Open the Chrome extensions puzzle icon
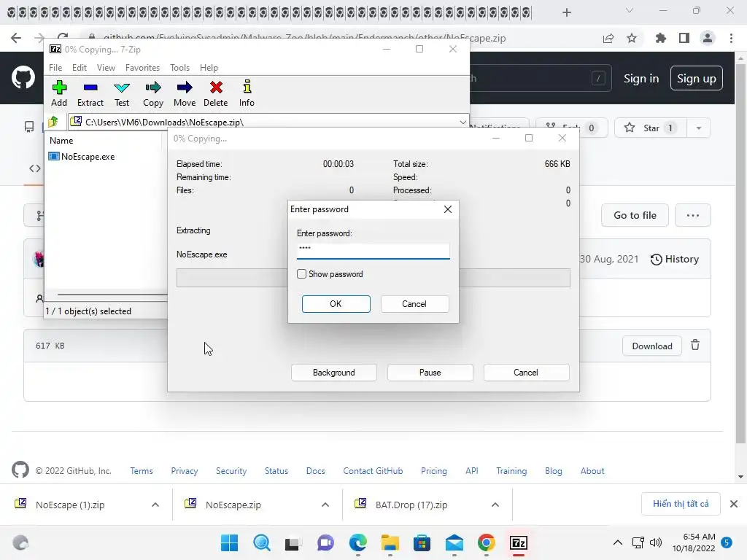The width and height of the screenshot is (747, 560). point(660,38)
